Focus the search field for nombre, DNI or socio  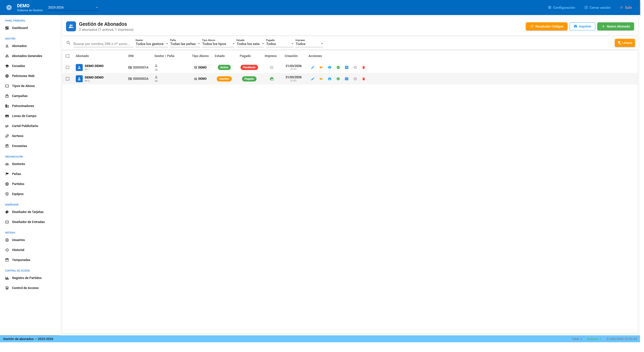[x=103, y=44]
